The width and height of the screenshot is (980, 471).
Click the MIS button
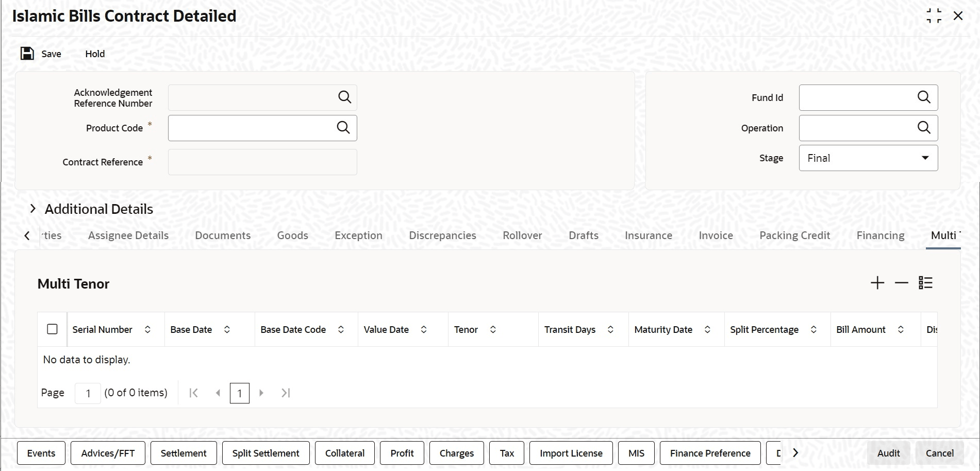[x=636, y=453]
